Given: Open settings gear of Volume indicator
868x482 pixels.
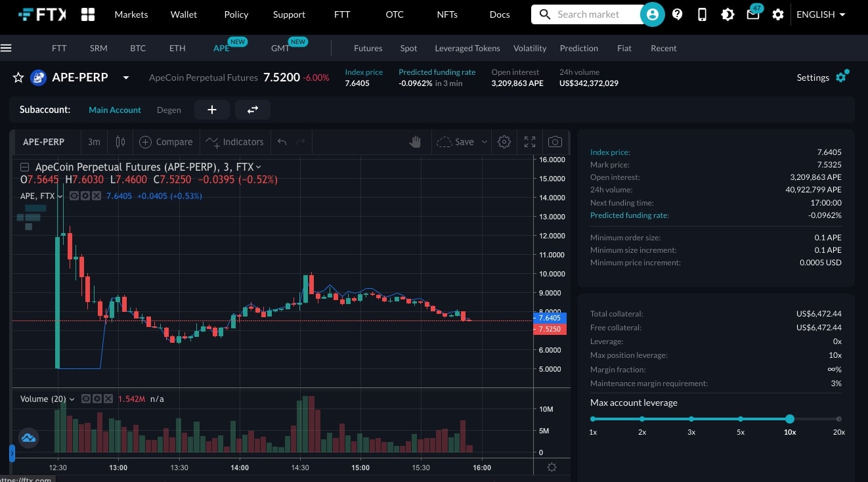Looking at the screenshot, I should [x=97, y=399].
